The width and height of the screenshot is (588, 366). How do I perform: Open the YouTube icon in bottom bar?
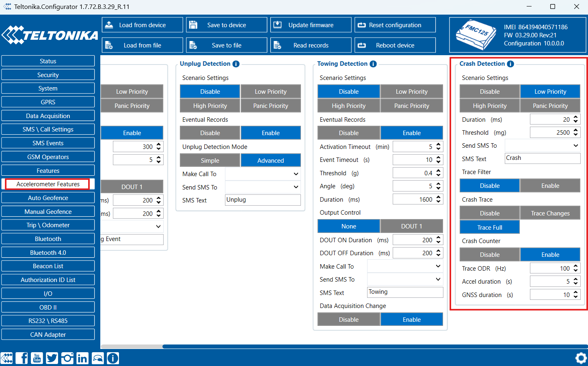coord(37,358)
